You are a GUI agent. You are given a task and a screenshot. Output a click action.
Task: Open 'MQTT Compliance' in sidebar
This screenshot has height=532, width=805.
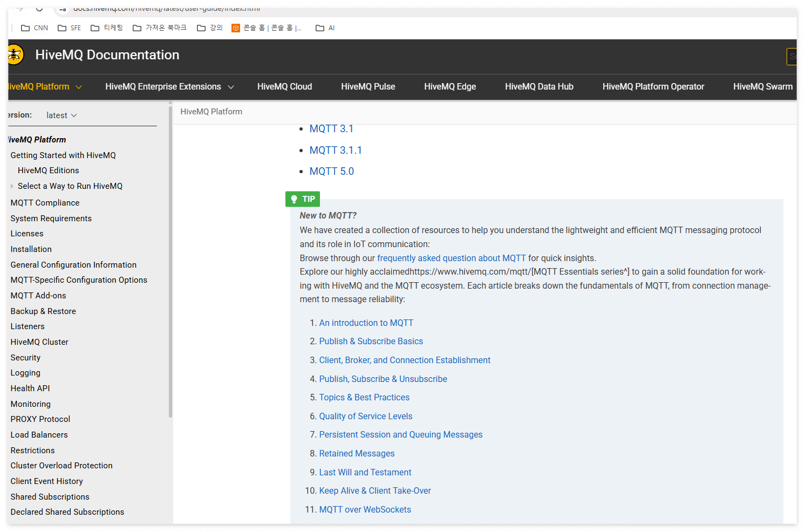click(x=45, y=203)
